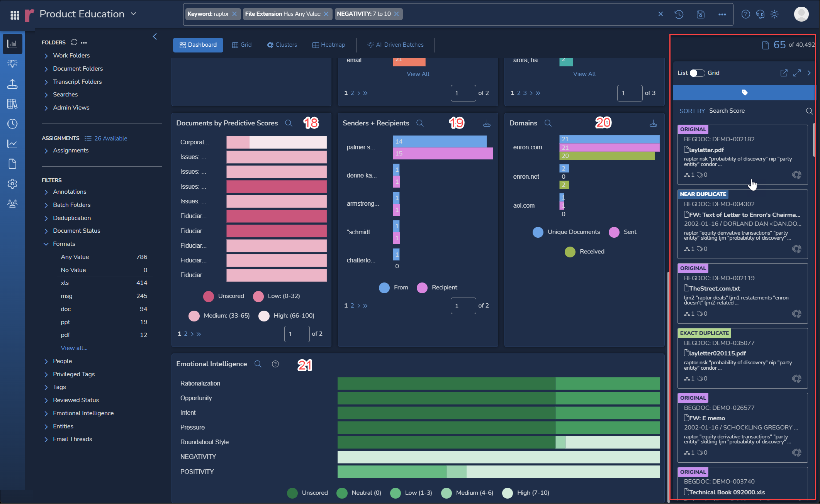Collapse the Formats filter section
The height and width of the screenshot is (504, 820).
coord(46,244)
